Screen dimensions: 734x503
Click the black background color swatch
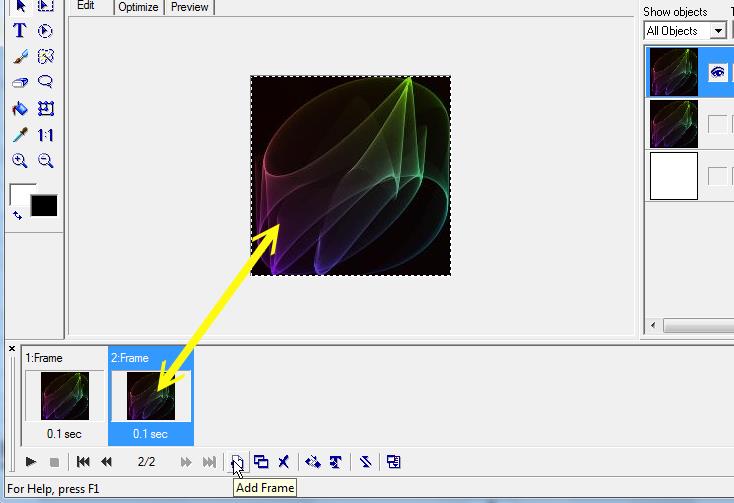[x=44, y=206]
